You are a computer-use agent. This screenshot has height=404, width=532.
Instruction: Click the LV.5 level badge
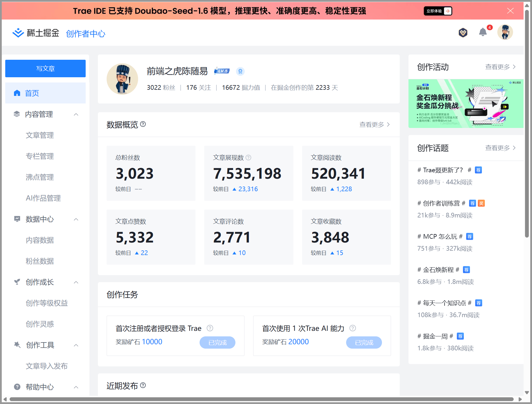click(x=222, y=71)
